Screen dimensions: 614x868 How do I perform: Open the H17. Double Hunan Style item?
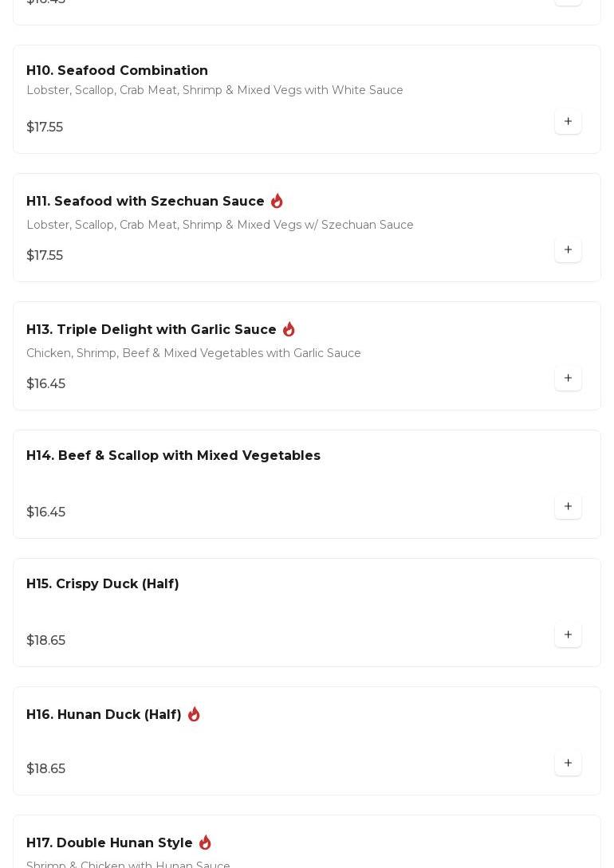point(109,843)
